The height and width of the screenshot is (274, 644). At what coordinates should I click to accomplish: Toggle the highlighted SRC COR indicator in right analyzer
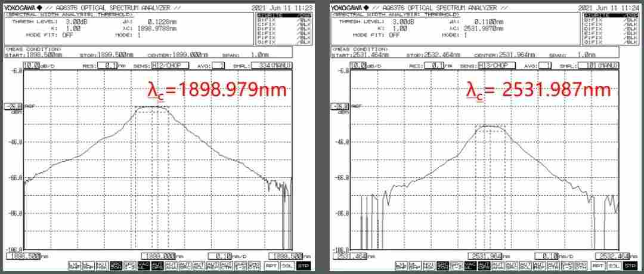(441, 265)
